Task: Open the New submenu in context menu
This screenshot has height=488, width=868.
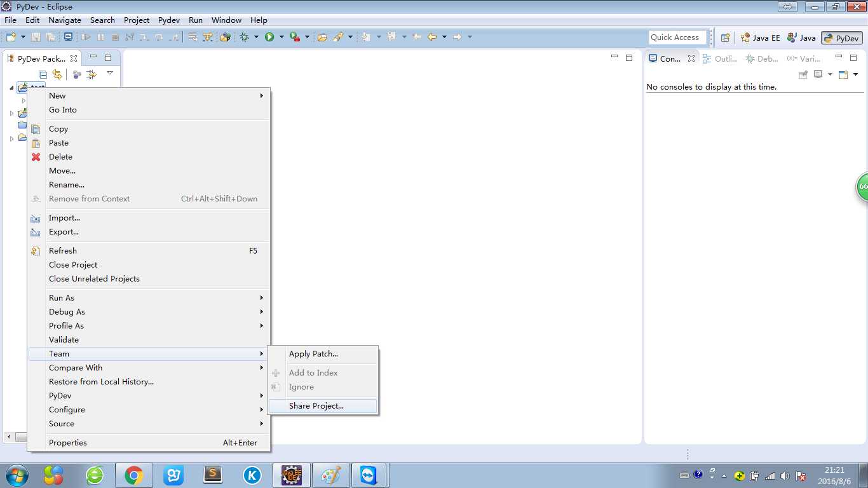Action: [149, 96]
